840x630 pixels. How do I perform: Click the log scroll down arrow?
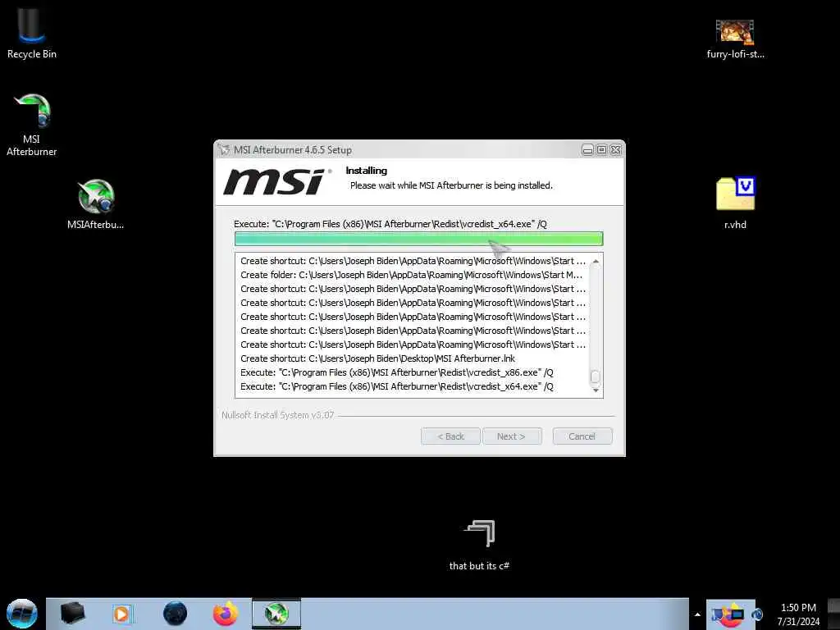[596, 390]
